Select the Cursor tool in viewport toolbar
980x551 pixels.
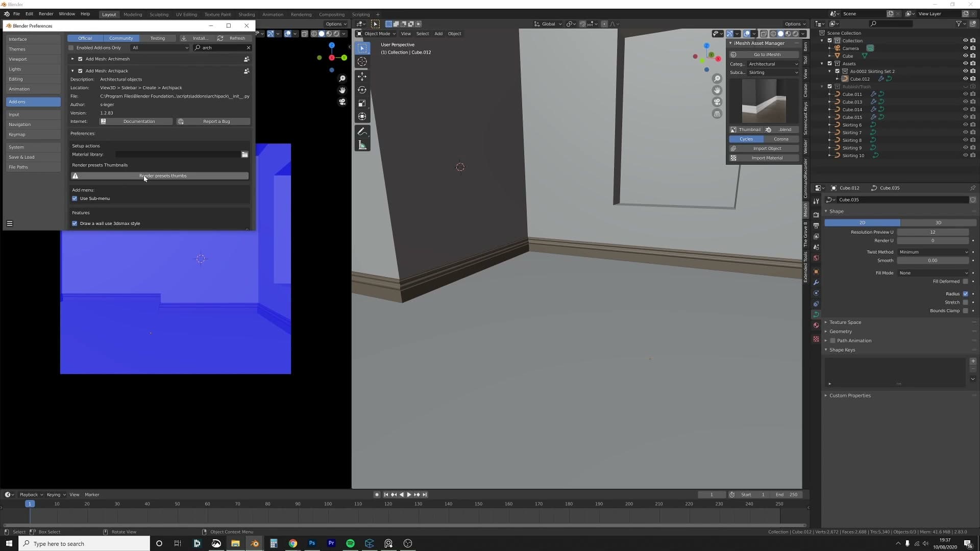(362, 62)
